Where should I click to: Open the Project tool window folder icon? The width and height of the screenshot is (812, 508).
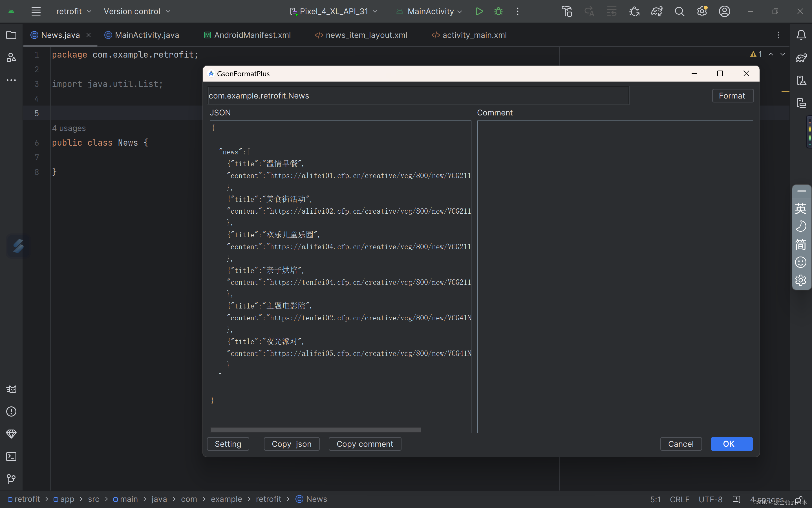click(11, 35)
